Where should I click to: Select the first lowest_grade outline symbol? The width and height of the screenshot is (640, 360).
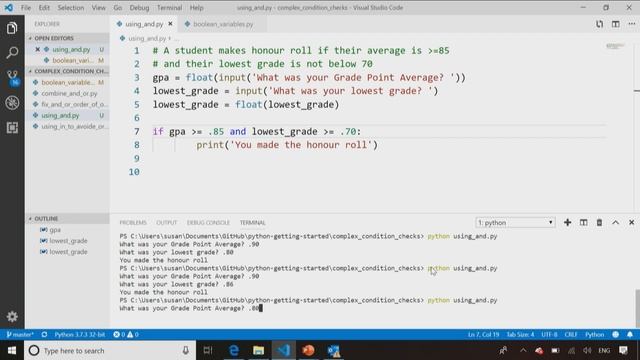[x=67, y=241]
